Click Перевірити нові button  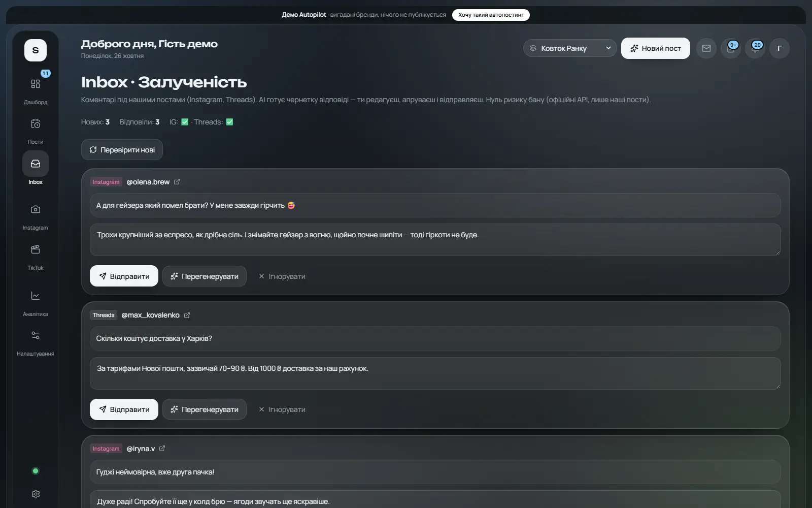122,150
